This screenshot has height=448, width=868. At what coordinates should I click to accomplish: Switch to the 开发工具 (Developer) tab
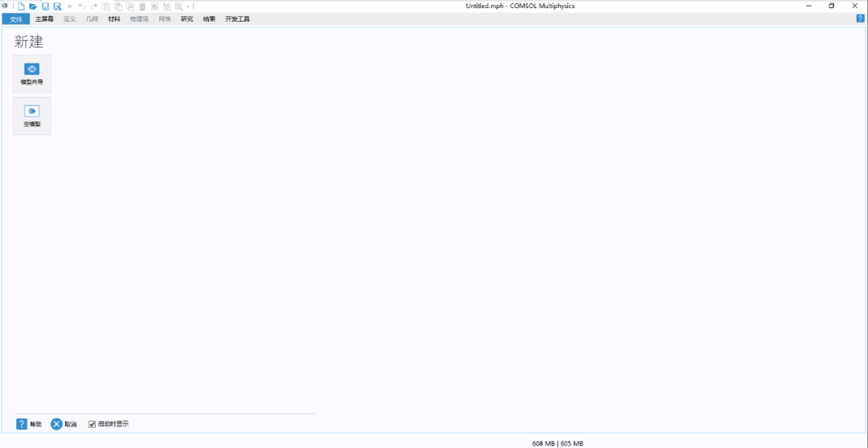pyautogui.click(x=237, y=18)
